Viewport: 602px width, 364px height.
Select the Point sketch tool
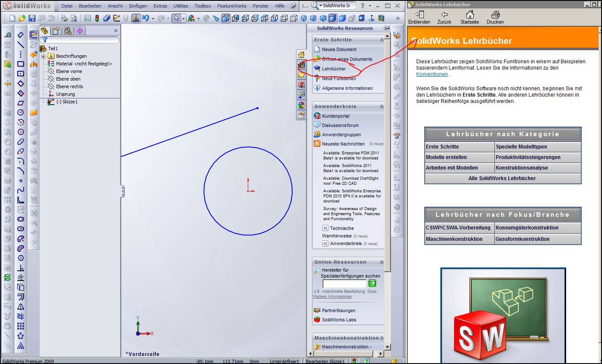tap(21, 181)
